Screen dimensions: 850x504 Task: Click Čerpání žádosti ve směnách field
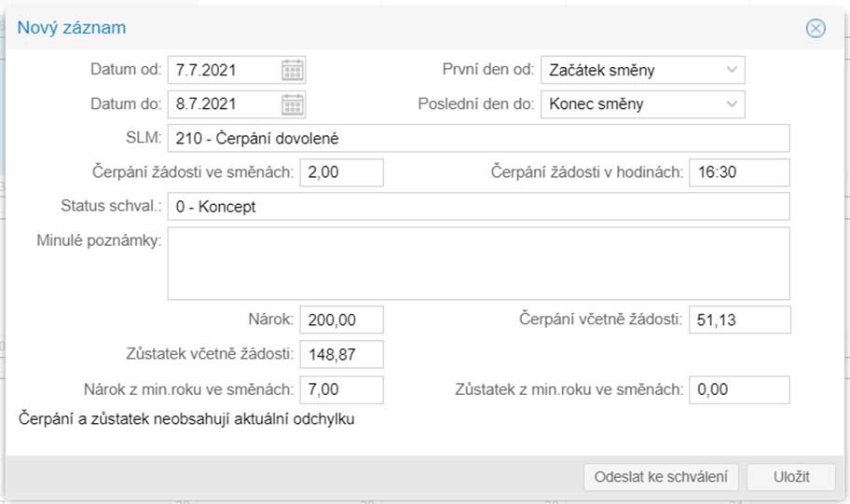(x=341, y=172)
